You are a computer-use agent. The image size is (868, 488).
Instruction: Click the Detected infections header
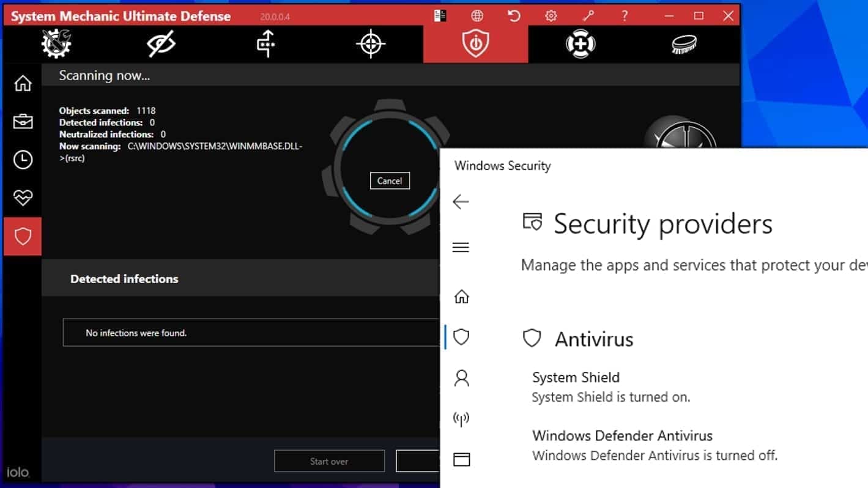point(124,279)
